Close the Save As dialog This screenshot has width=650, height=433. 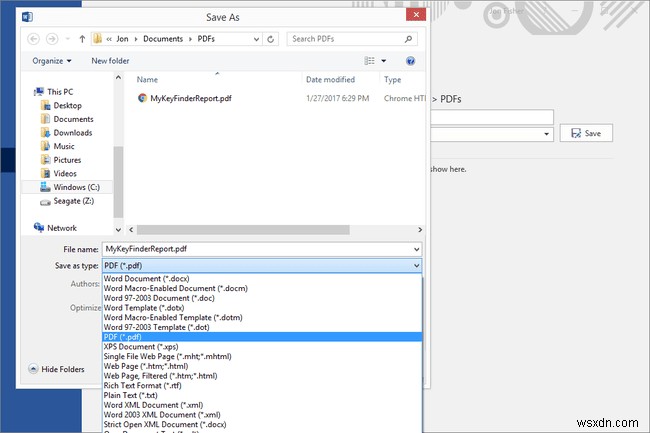point(416,15)
